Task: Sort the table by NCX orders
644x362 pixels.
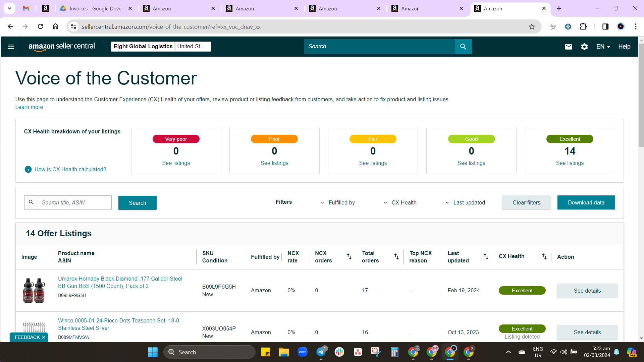Action: pos(349,256)
